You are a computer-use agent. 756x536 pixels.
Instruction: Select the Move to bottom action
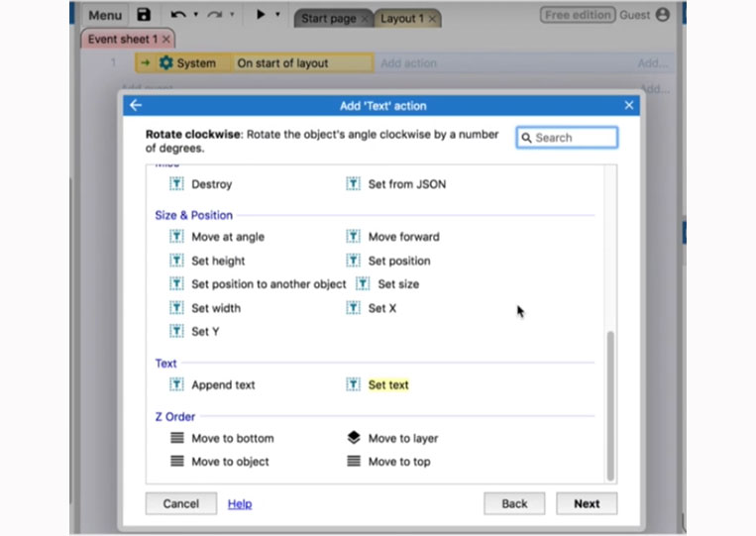(x=233, y=438)
